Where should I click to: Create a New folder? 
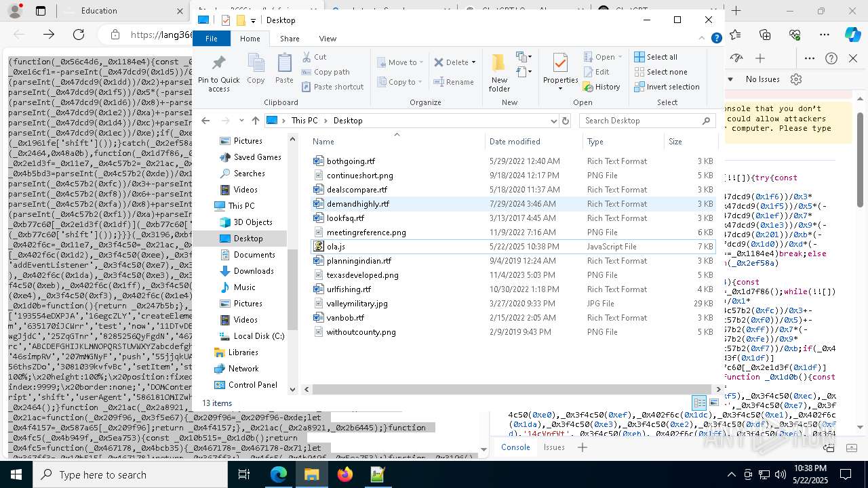(x=499, y=73)
